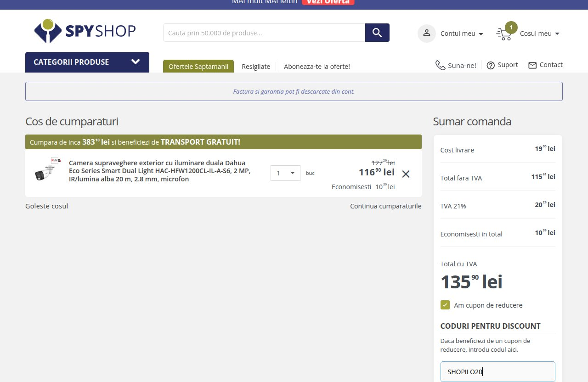Viewport: 588px width, 382px height.
Task: Click the Vezi Oferta button
Action: click(328, 2)
